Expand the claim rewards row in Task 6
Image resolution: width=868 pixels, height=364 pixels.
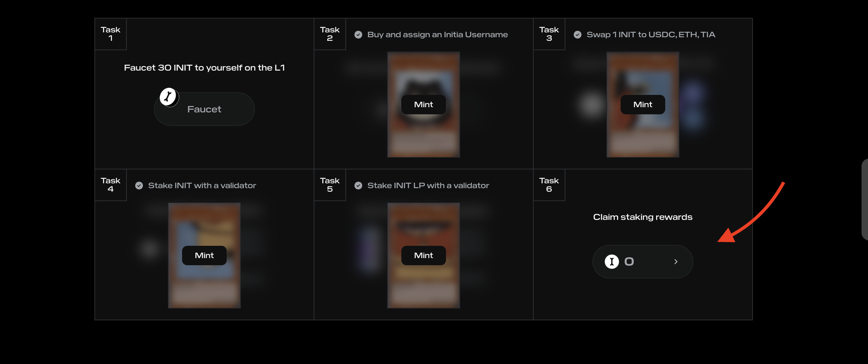[x=675, y=261]
